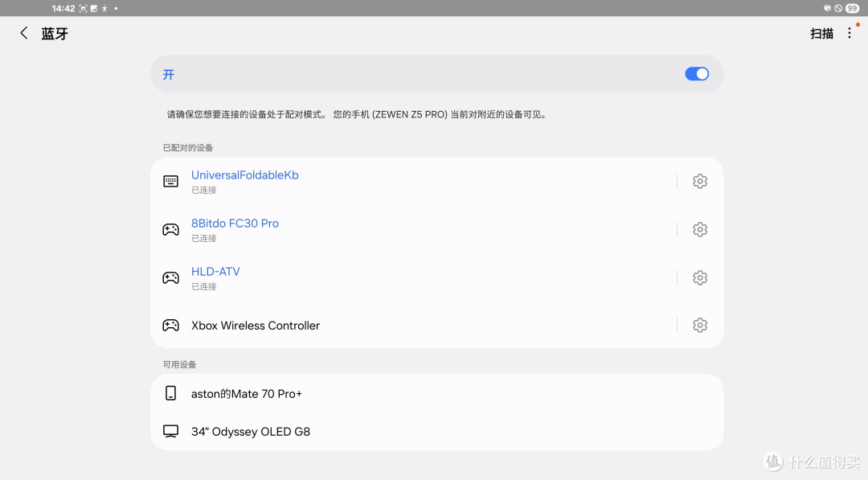The image size is (868, 480).
Task: Click the gamepad icon of 8Bitdo FC30 Pro
Action: 170,229
